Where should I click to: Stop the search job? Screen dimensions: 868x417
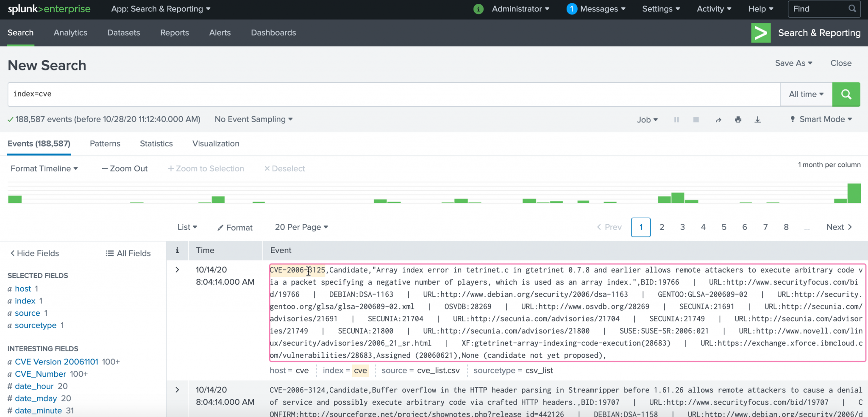pos(696,120)
